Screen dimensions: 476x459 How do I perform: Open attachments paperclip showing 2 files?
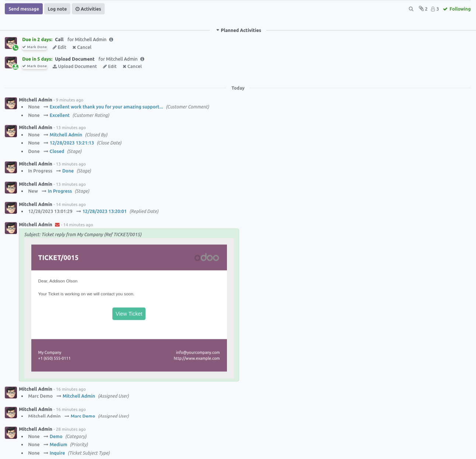423,9
